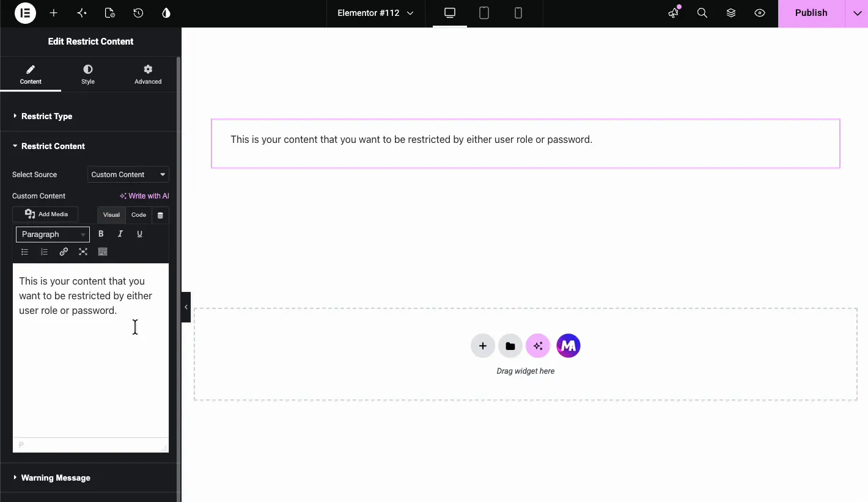Open the What's New megaphone icon
The width and height of the screenshot is (868, 502).
(x=674, y=13)
